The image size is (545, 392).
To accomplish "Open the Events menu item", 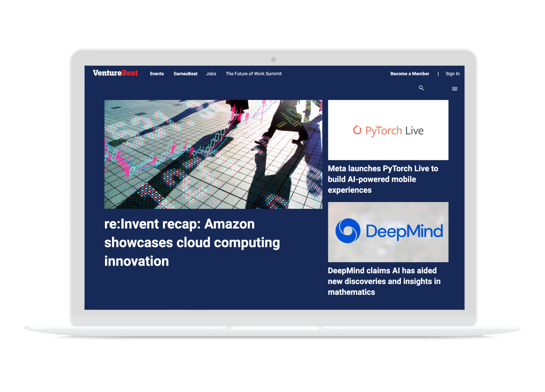I will [x=157, y=74].
